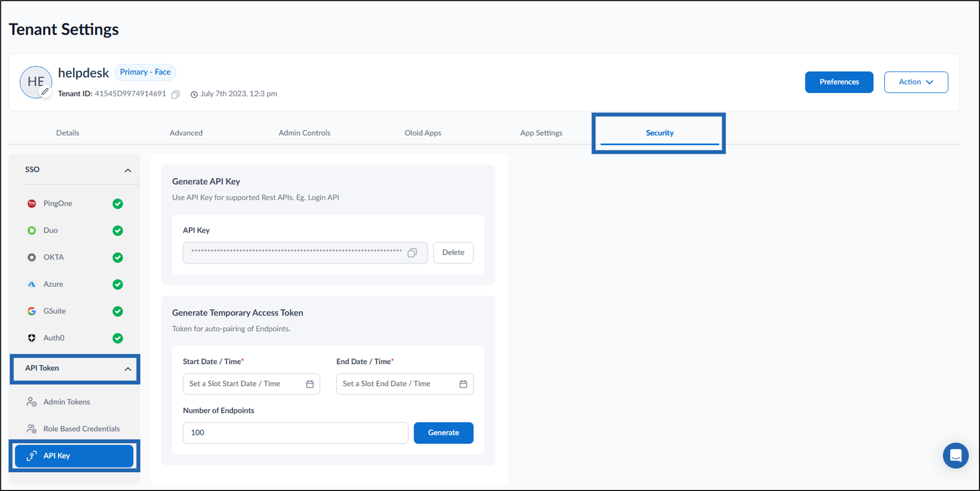Click the Preferences button
This screenshot has height=491, width=980.
click(839, 82)
